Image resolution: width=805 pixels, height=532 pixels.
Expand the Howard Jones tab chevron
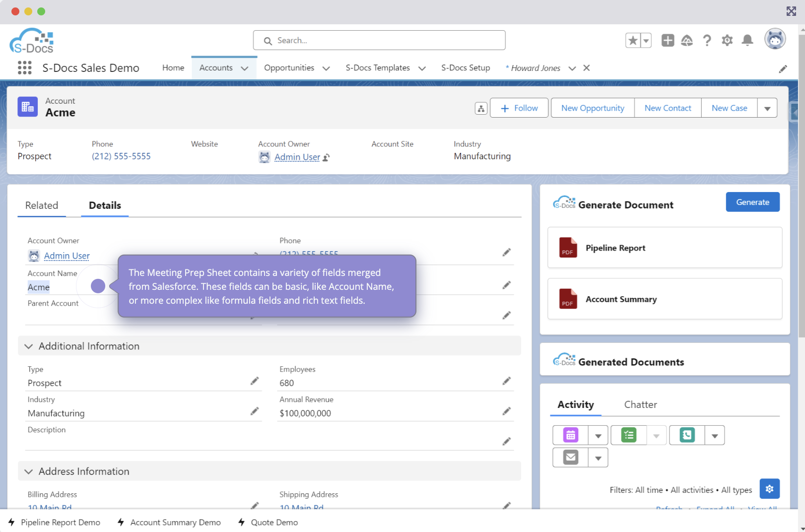click(572, 68)
